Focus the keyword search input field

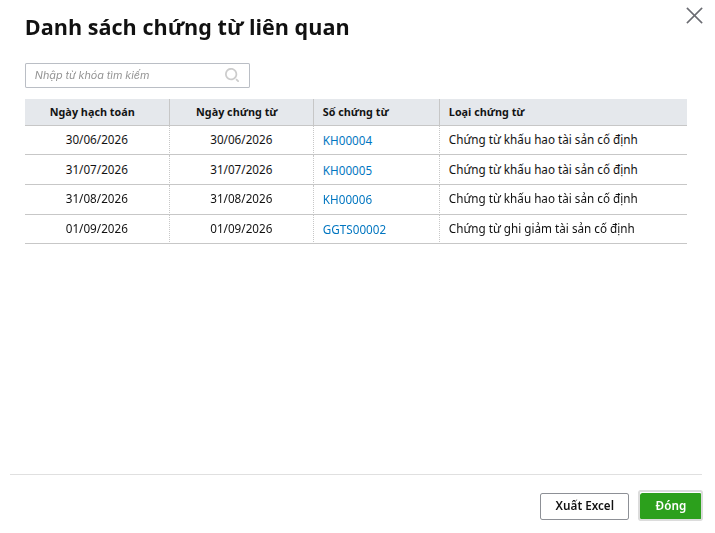click(x=137, y=75)
